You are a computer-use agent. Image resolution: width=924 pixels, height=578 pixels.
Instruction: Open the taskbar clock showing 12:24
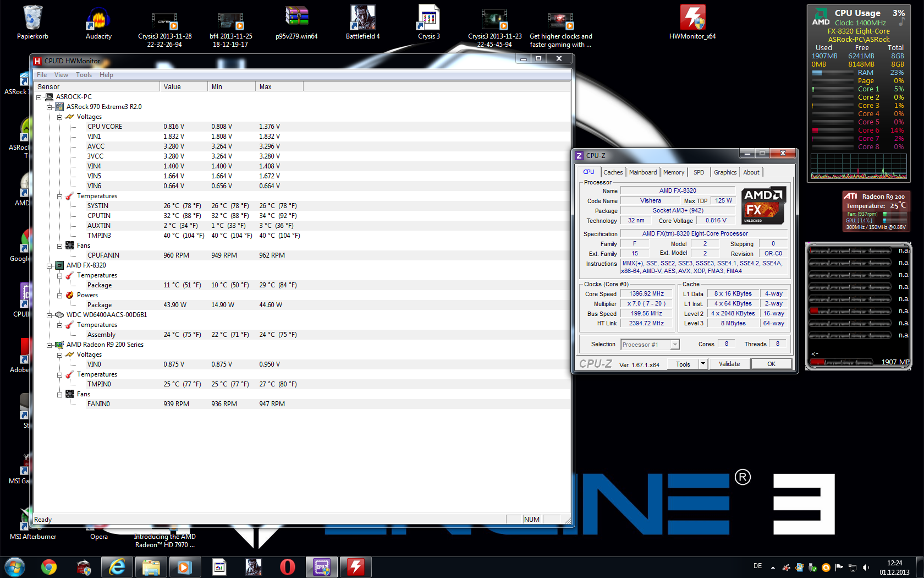tap(894, 568)
